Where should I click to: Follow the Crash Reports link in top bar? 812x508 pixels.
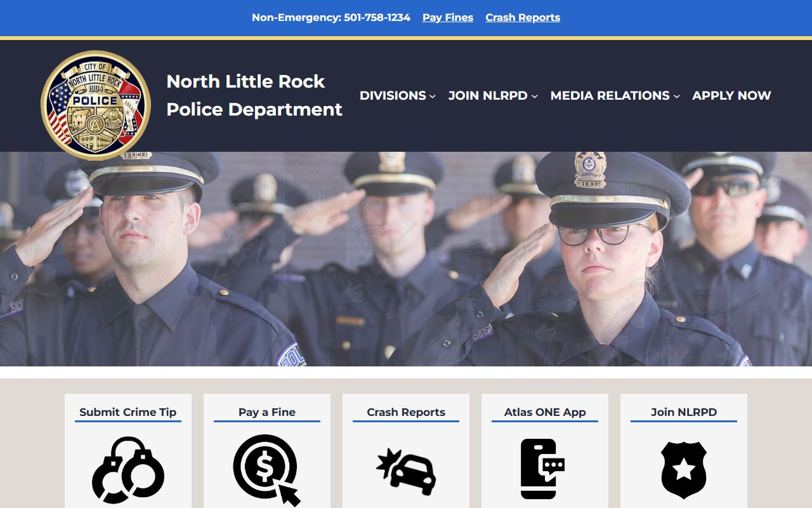523,18
